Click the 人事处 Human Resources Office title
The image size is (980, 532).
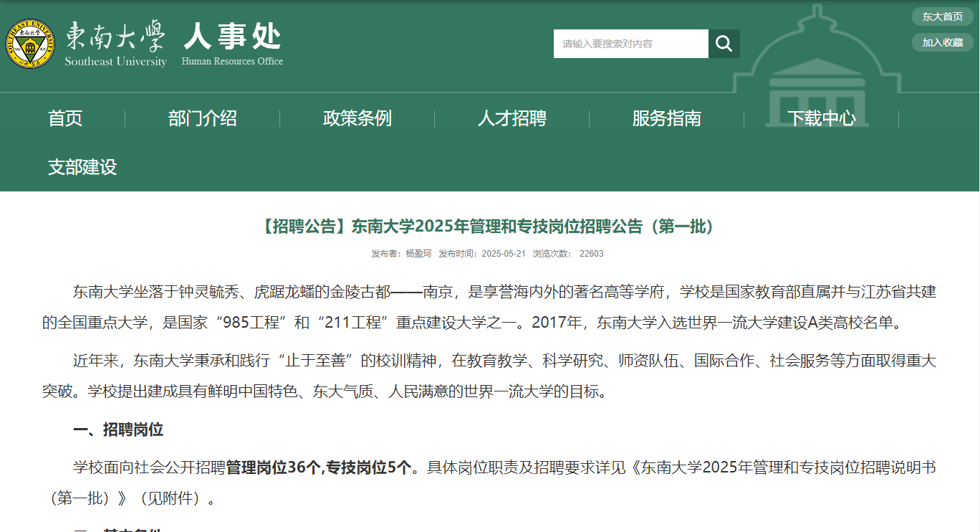(232, 44)
